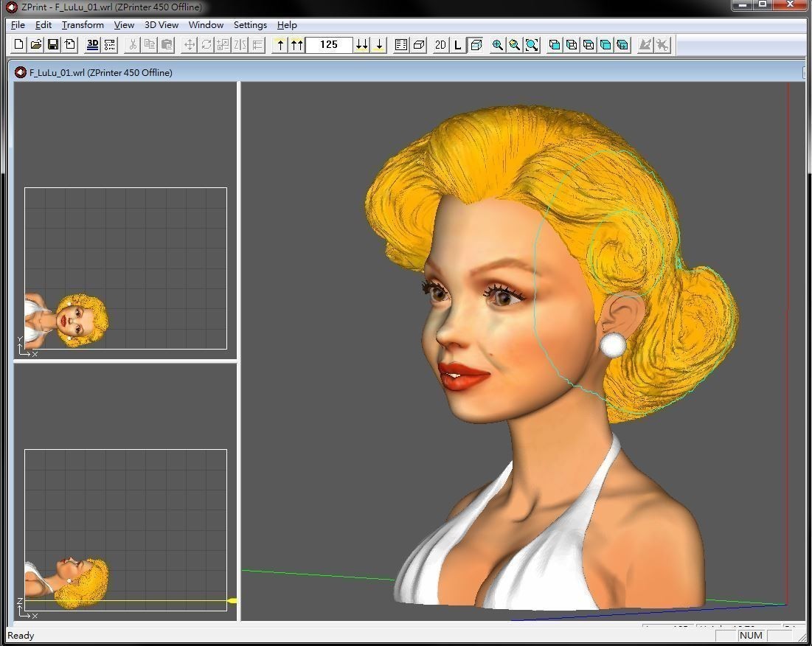812x646 pixels.
Task: Toggle the 2D view button
Action: 440,45
